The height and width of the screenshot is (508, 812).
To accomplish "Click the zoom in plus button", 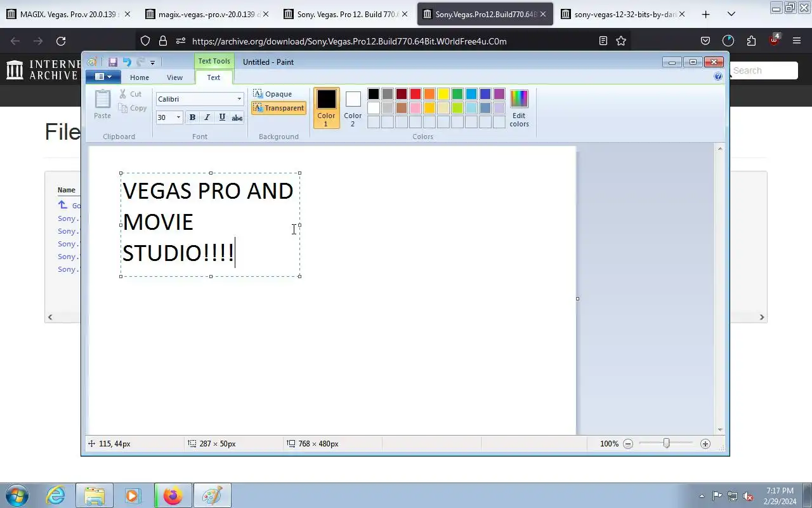I will [x=705, y=444].
